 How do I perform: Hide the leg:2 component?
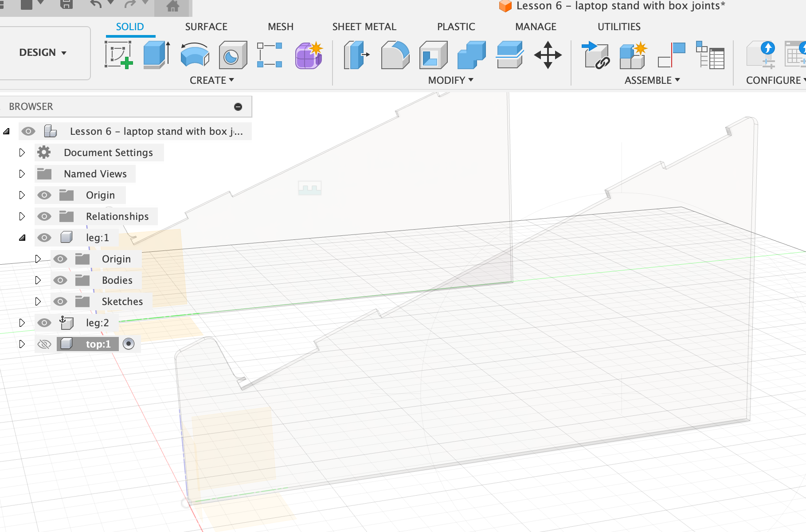click(x=44, y=323)
